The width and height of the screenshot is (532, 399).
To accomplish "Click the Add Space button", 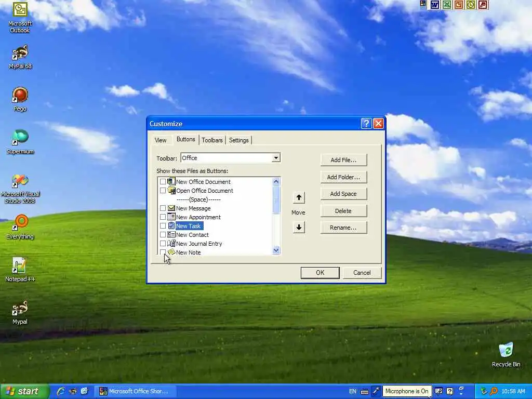I will click(x=343, y=194).
